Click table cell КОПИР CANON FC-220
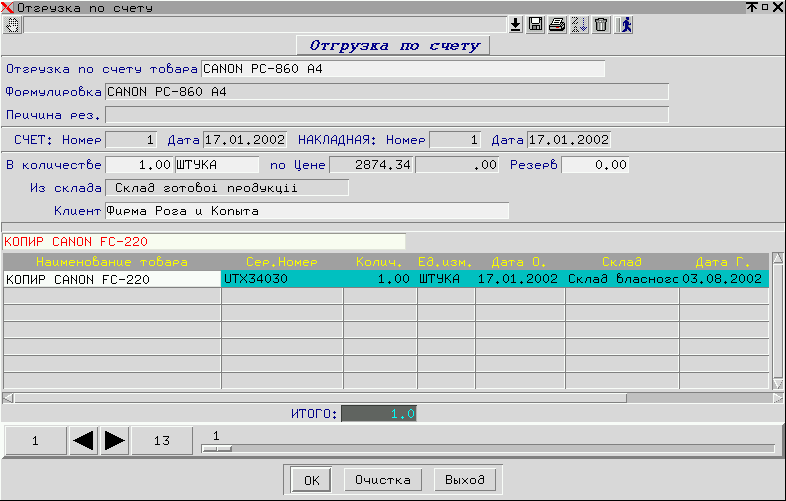 pos(112,279)
